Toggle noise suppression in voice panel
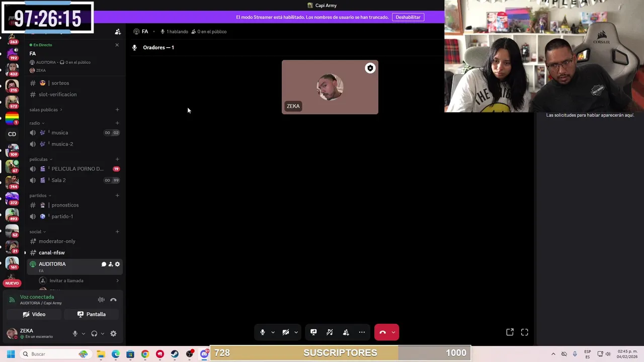The height and width of the screenshot is (362, 644). [x=101, y=300]
